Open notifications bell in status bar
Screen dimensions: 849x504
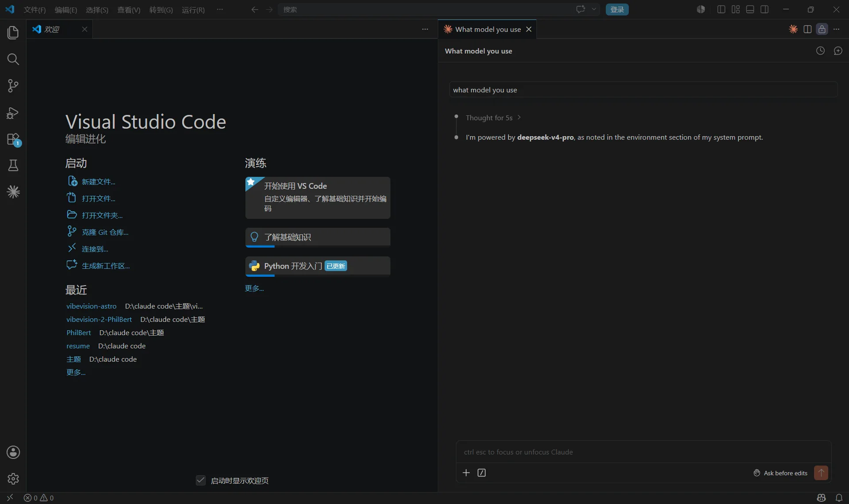[x=839, y=498]
